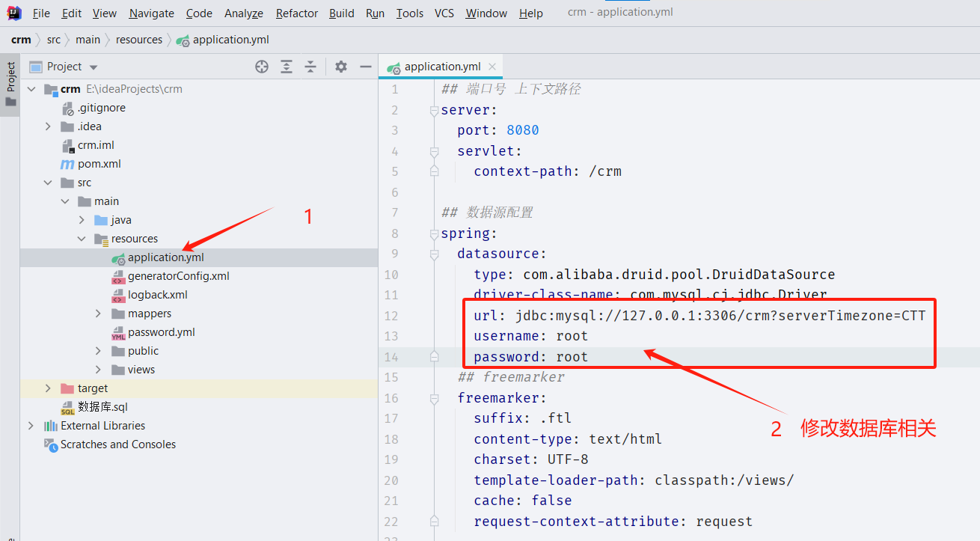
Task: Expand the mappers folder
Action: coord(98,314)
